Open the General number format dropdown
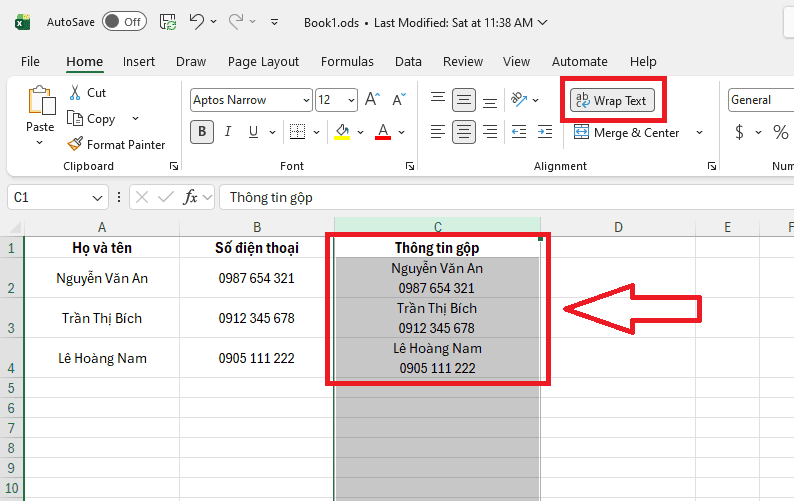 (x=761, y=100)
